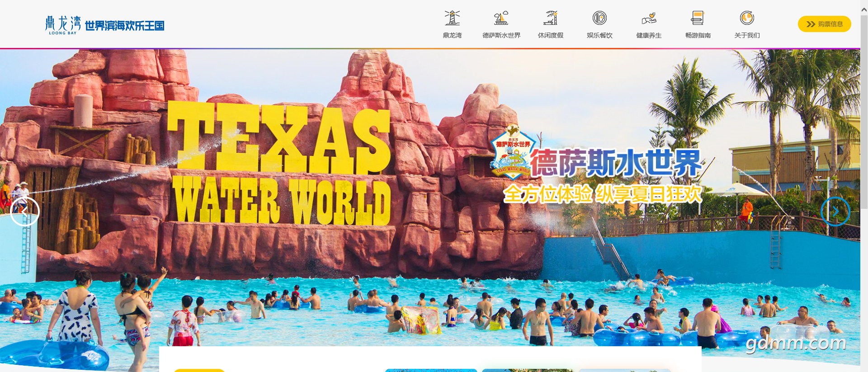Open the 德萨斯水世界 menu label
This screenshot has height=372, width=868.
tap(501, 35)
